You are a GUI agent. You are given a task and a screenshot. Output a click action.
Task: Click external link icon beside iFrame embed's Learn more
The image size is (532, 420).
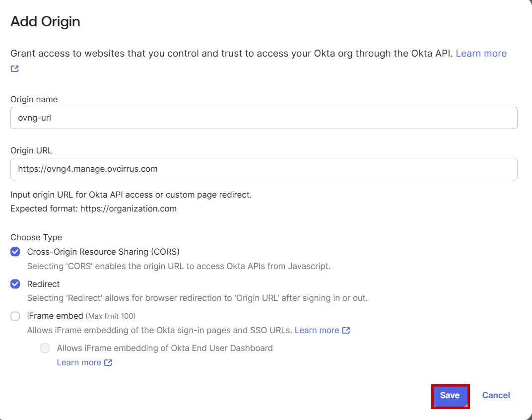(346, 330)
